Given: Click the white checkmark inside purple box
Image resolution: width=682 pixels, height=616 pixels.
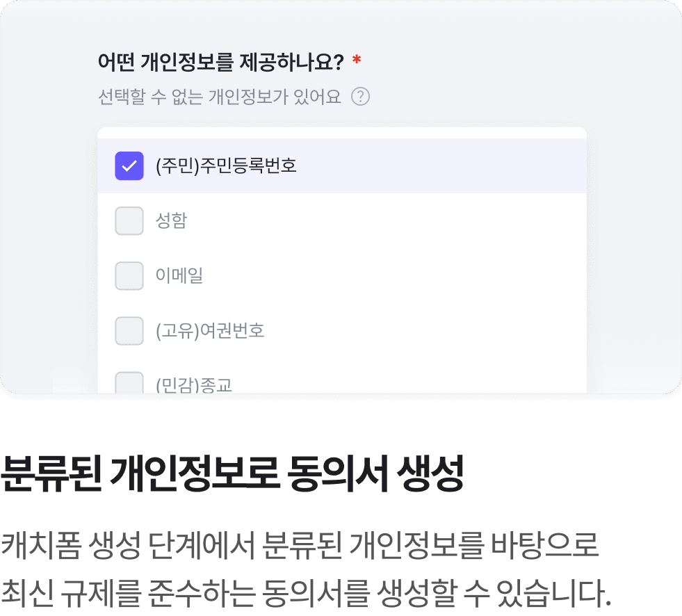Looking at the screenshot, I should [129, 165].
